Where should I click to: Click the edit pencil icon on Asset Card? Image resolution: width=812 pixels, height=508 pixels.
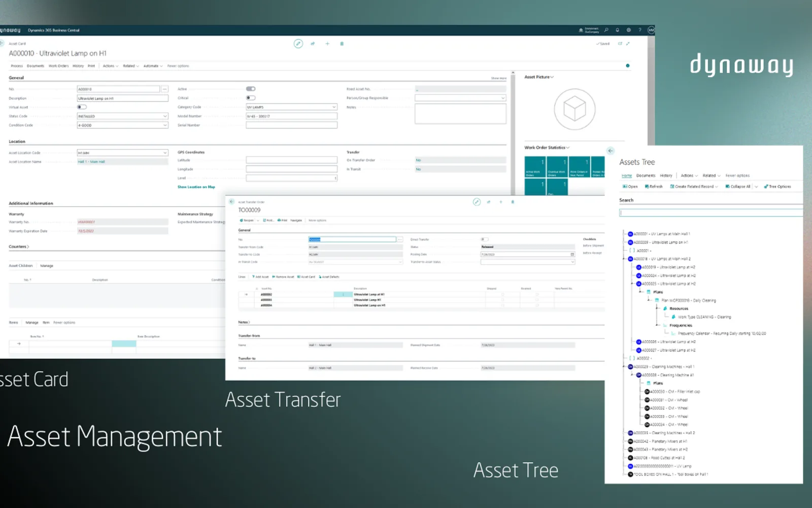pyautogui.click(x=298, y=44)
